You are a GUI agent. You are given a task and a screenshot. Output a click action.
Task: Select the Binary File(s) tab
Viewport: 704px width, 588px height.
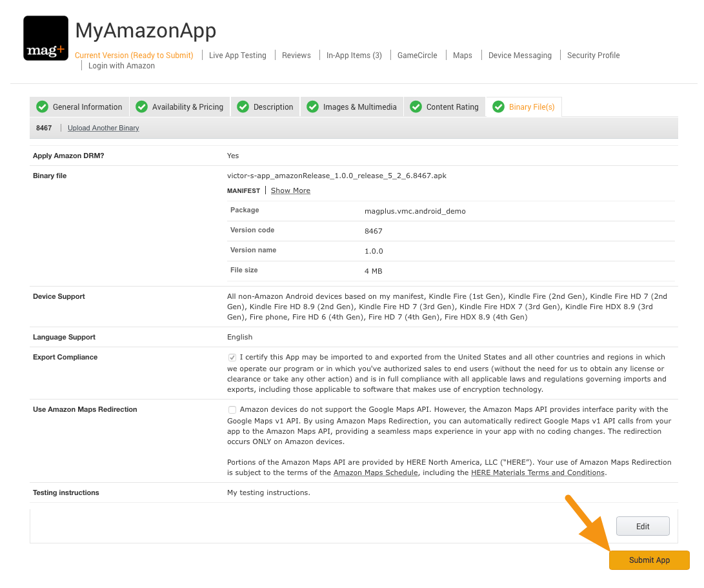[x=523, y=107]
